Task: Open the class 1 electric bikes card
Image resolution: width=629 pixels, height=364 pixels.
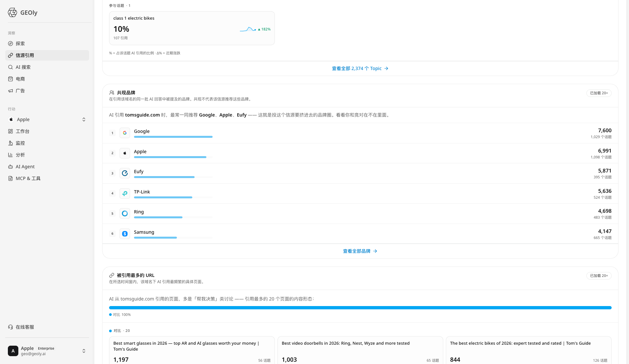Action: pos(192,28)
